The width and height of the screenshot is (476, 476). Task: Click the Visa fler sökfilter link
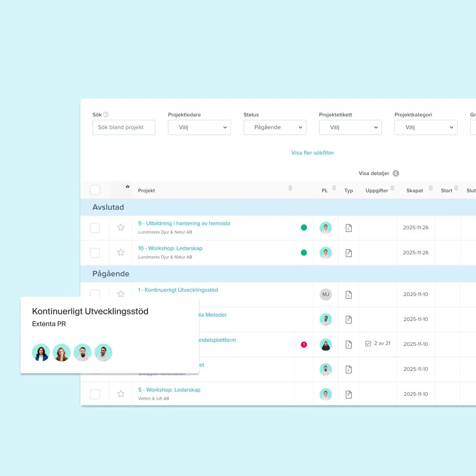coord(312,153)
